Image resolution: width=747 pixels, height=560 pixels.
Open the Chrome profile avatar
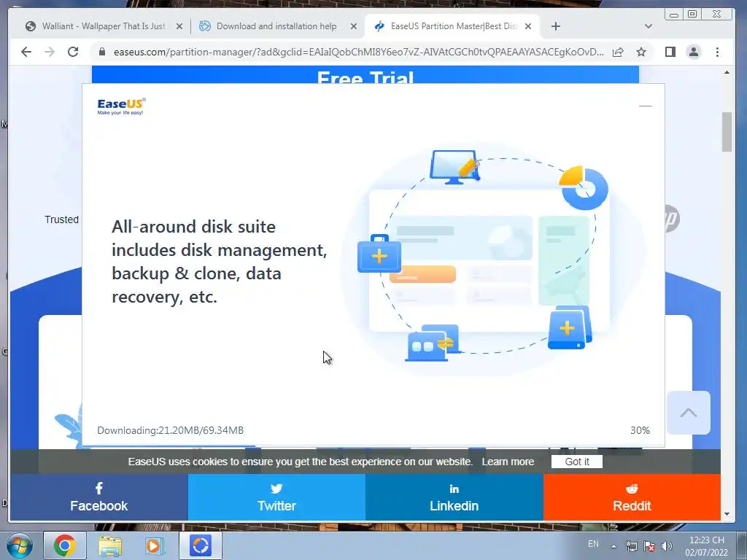point(694,52)
